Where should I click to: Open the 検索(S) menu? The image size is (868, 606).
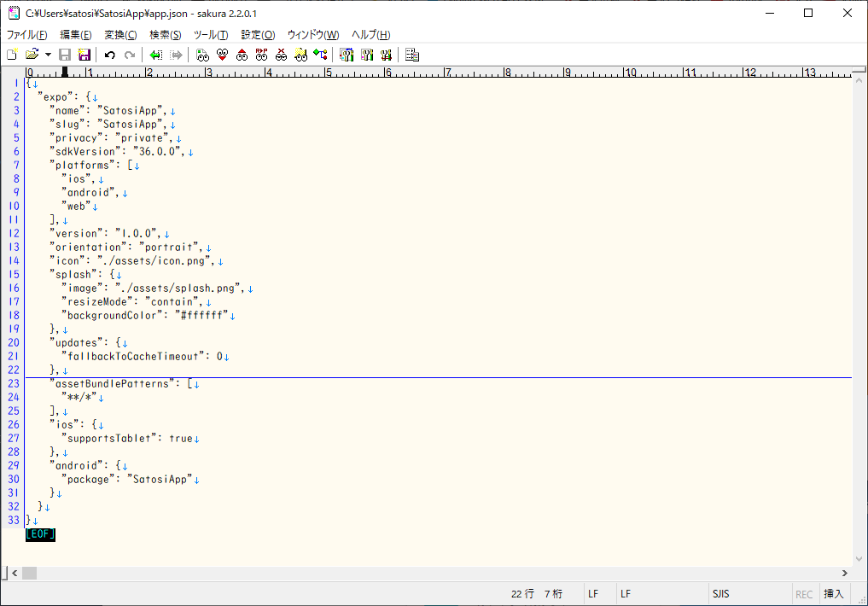165,35
